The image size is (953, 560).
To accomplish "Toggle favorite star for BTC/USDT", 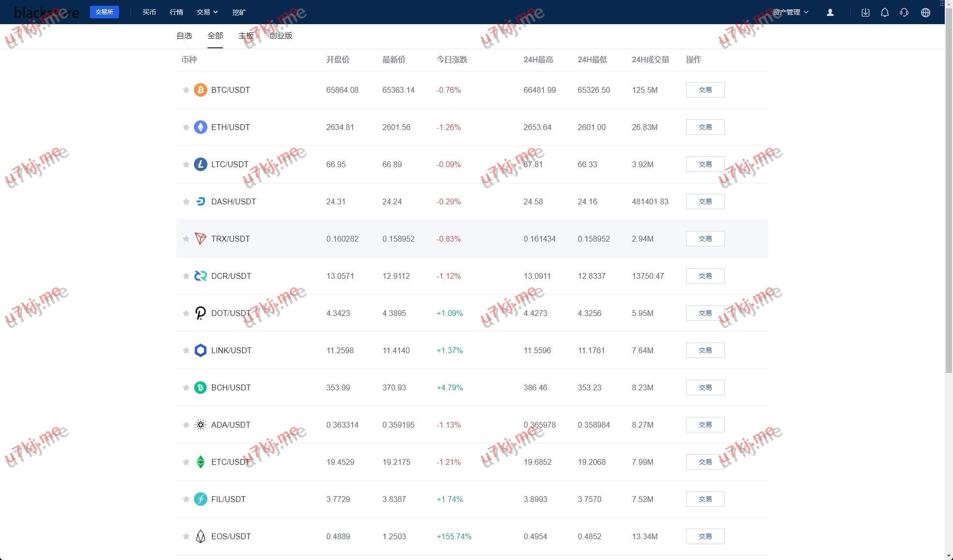I will click(x=186, y=90).
